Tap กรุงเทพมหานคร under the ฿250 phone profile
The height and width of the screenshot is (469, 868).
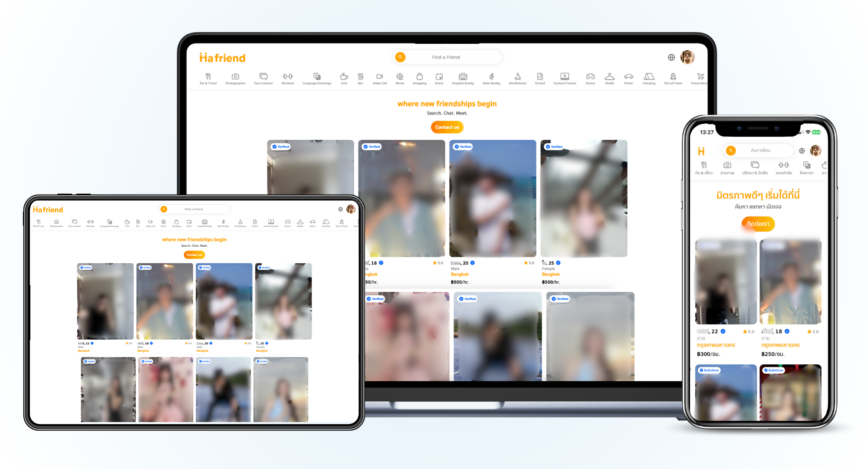coord(780,345)
